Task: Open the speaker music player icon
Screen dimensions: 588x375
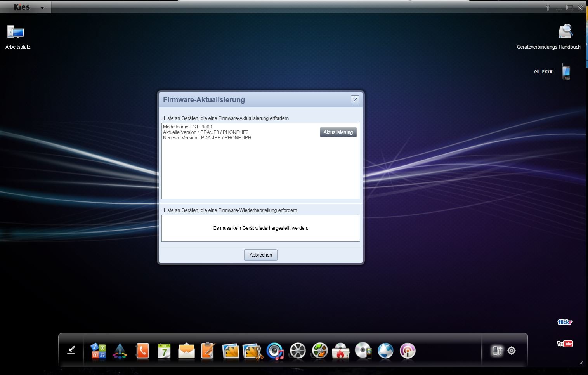Action: 275,351
